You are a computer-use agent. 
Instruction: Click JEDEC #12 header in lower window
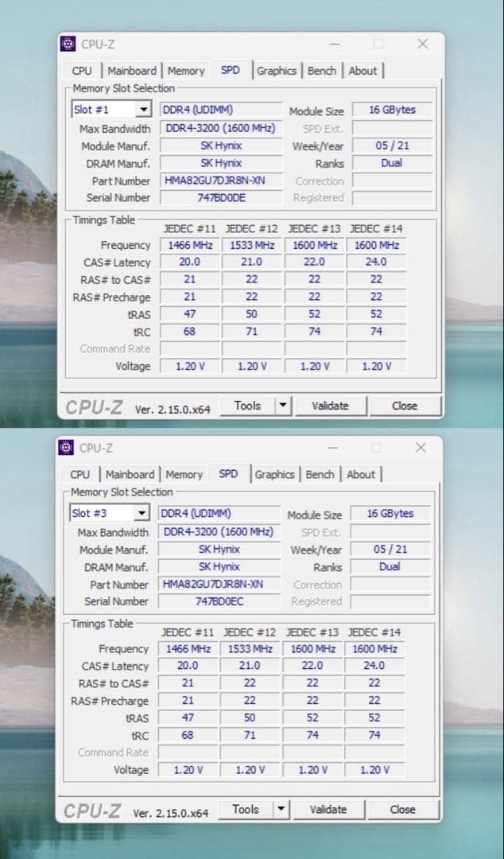(x=250, y=632)
